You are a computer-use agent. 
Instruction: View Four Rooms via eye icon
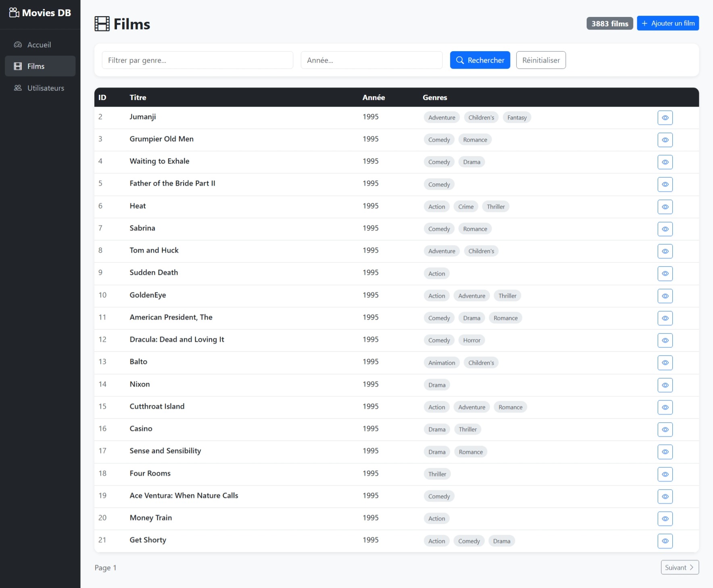665,474
